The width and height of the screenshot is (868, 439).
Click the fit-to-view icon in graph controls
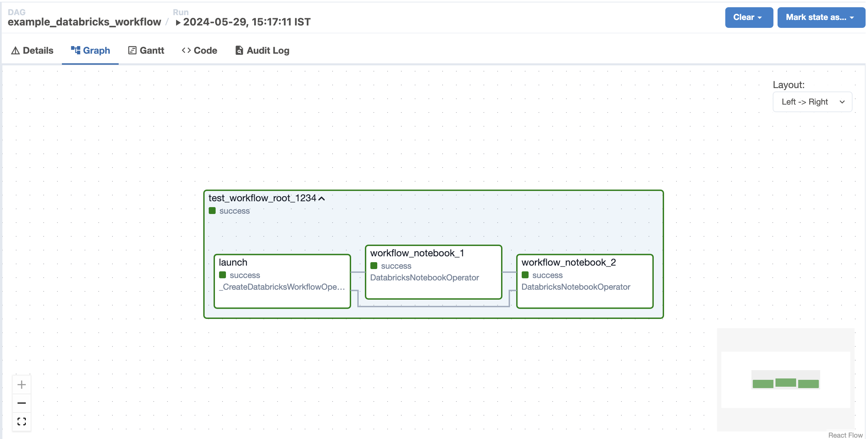pos(21,421)
